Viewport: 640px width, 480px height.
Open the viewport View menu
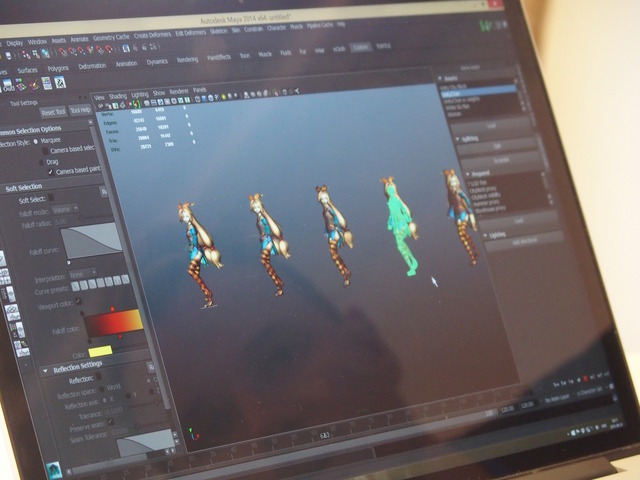tap(99, 98)
